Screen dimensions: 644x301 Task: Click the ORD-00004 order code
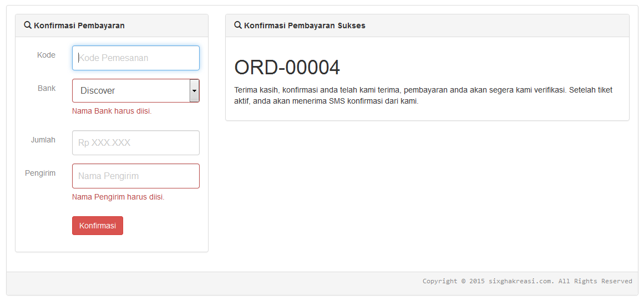pos(287,68)
